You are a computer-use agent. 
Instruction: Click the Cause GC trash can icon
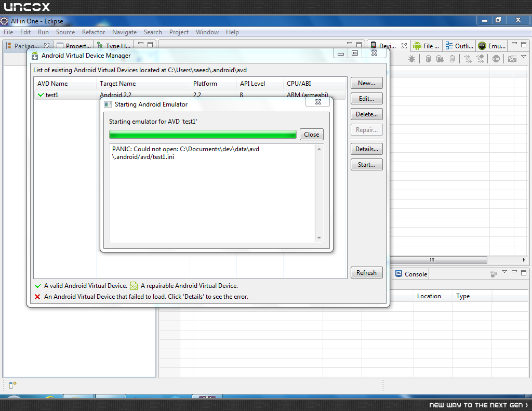[x=453, y=59]
